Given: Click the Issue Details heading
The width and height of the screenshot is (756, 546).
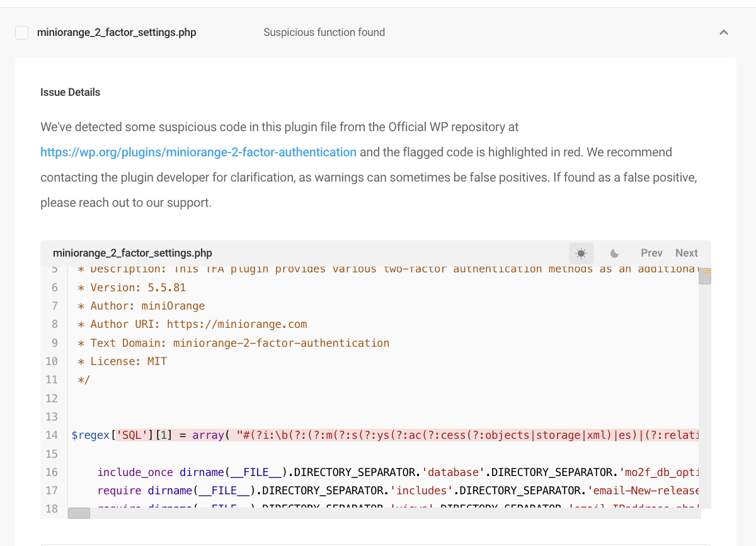Looking at the screenshot, I should tap(70, 92).
